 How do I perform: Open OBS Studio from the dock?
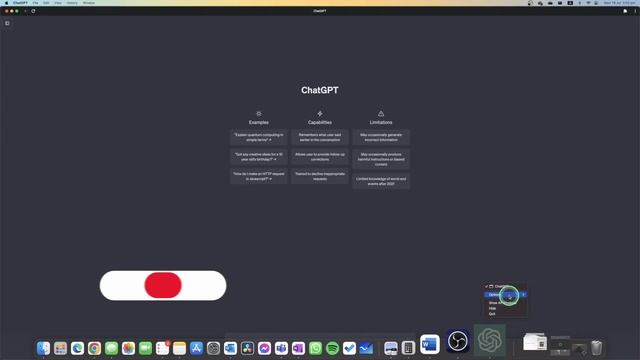[458, 341]
